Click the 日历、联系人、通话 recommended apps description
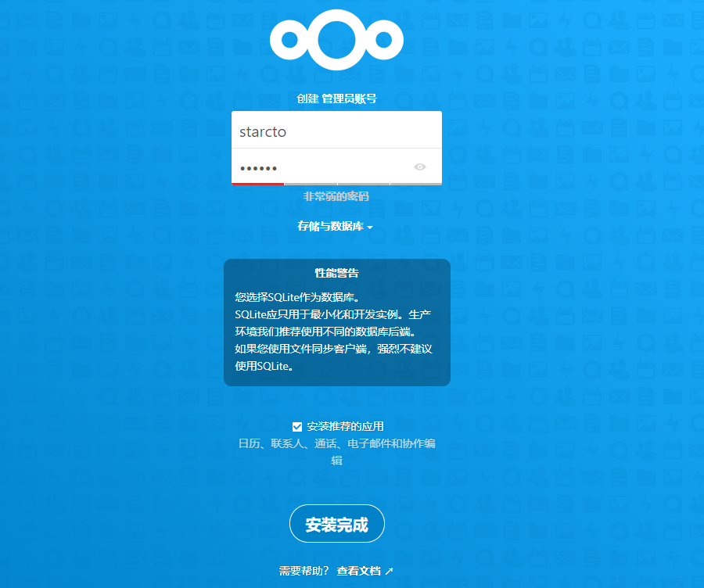 click(336, 451)
